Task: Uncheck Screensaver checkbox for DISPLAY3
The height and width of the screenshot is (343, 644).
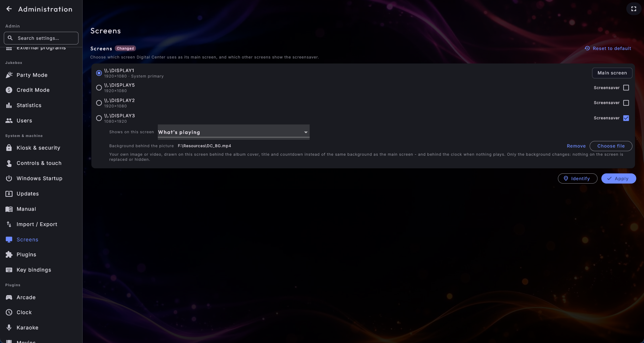Action: pyautogui.click(x=626, y=118)
